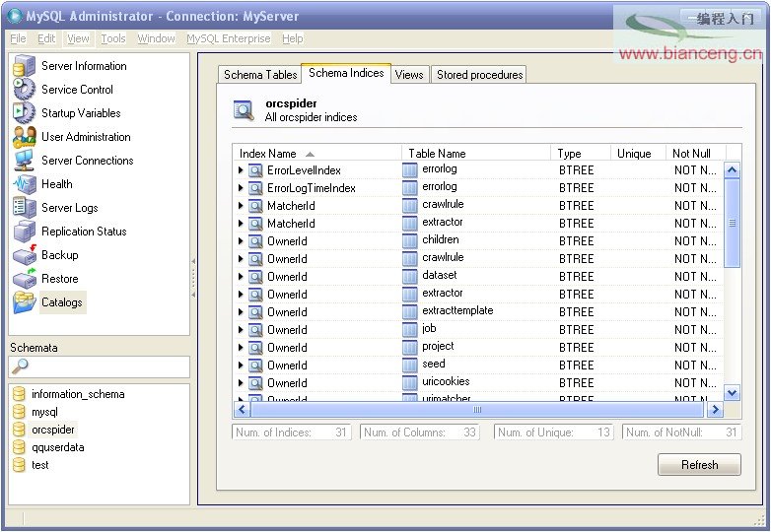Open the File menu
Screen dimensions: 771x532
point(18,38)
